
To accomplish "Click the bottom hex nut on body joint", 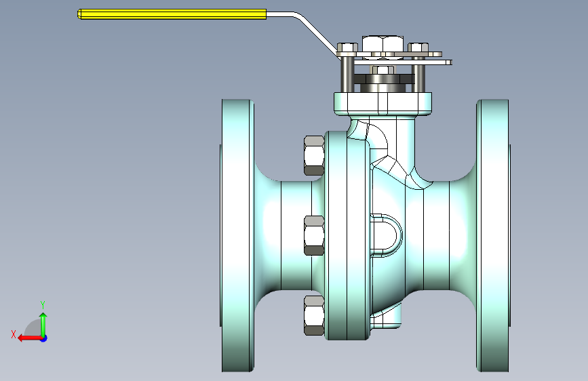I will coord(314,315).
